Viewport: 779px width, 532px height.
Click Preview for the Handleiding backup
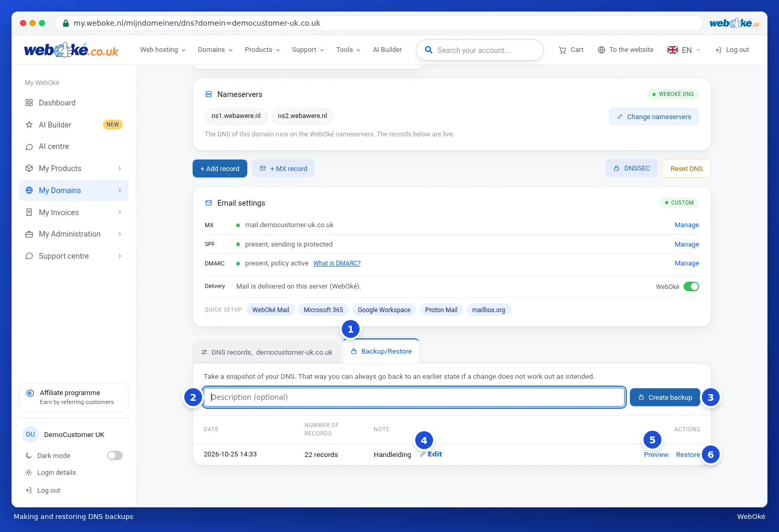click(x=656, y=455)
